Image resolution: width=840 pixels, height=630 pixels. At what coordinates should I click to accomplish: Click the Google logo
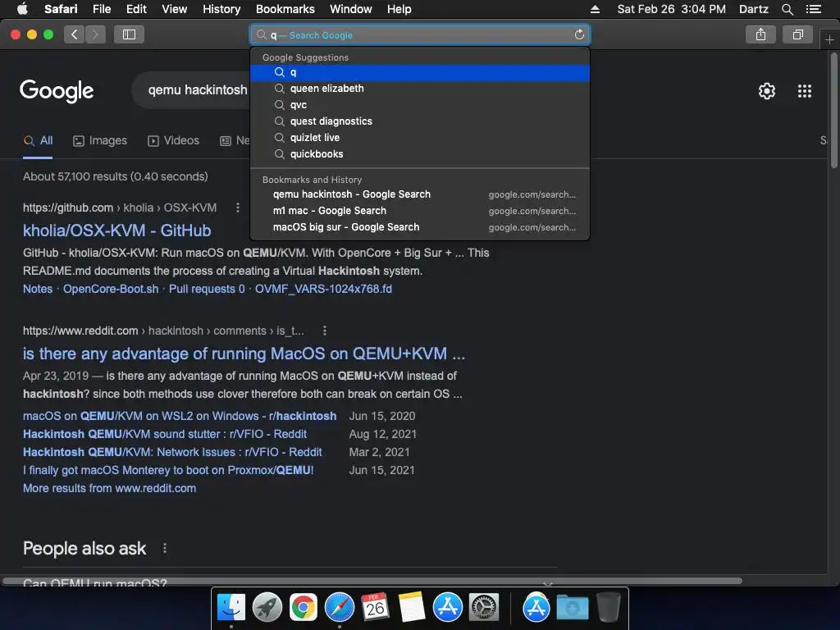(x=57, y=91)
